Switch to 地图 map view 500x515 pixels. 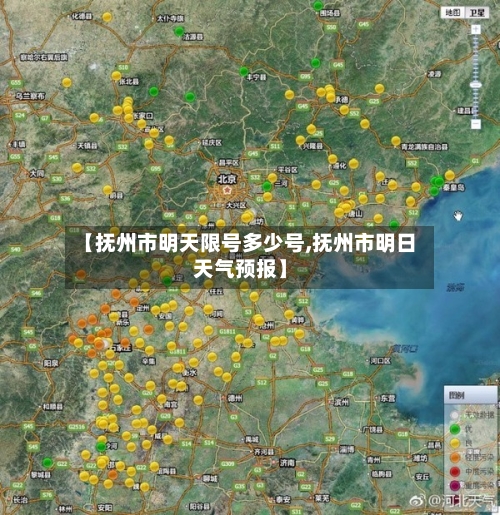pyautogui.click(x=452, y=13)
